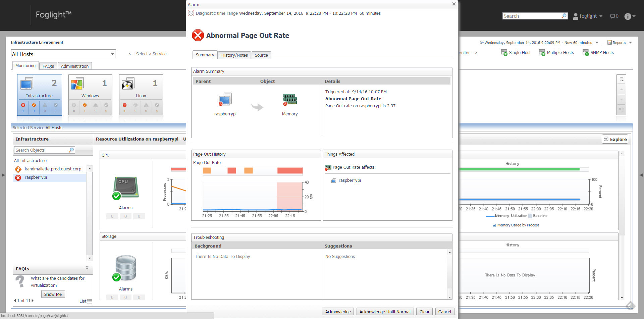Open the time range dropdown arrow

(597, 43)
